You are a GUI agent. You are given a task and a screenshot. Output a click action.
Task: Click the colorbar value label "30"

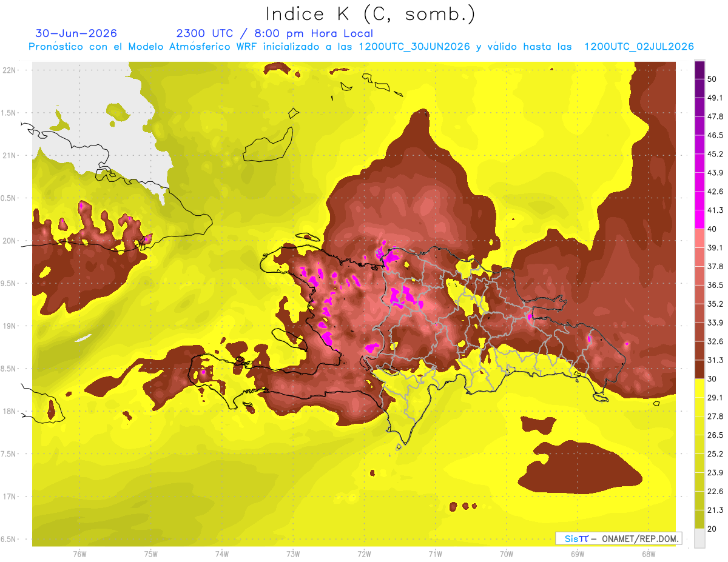coord(713,379)
